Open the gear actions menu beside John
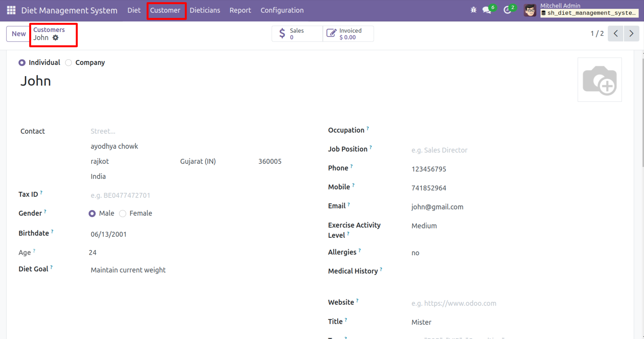 click(x=55, y=38)
